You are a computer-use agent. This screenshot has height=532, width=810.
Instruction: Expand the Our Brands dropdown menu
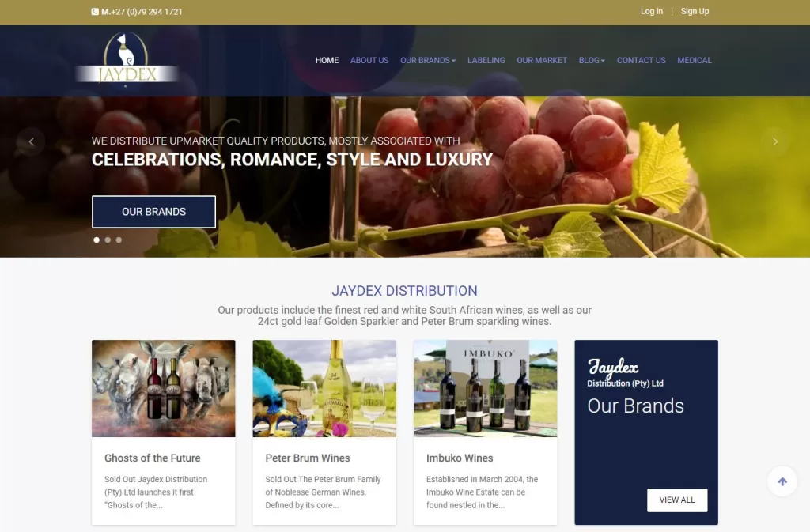tap(428, 60)
